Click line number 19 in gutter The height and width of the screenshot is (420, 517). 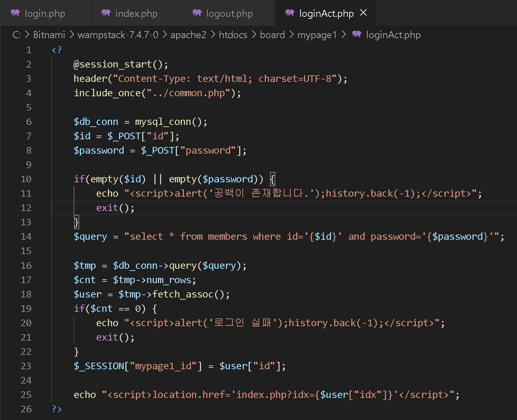point(26,309)
